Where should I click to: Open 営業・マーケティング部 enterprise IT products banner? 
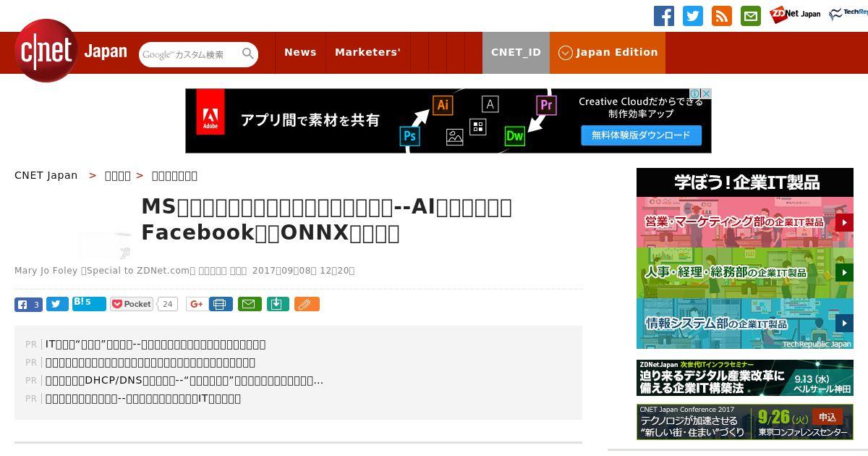pyautogui.click(x=745, y=222)
